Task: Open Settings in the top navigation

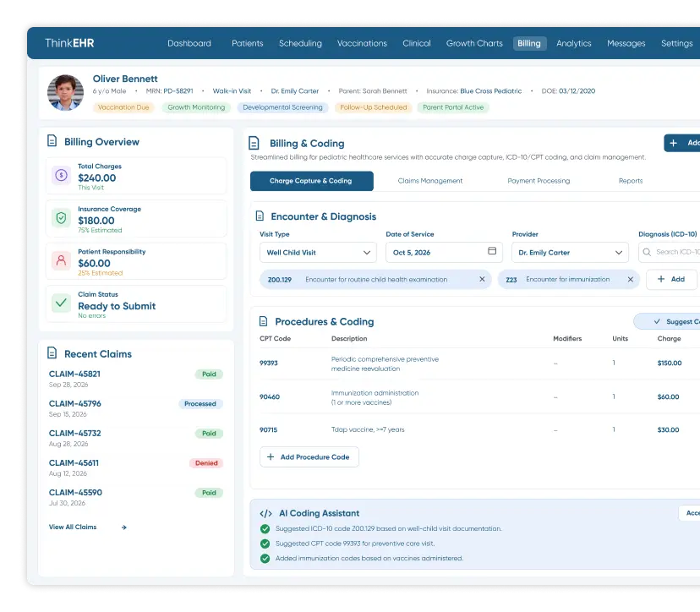Action: tap(677, 43)
